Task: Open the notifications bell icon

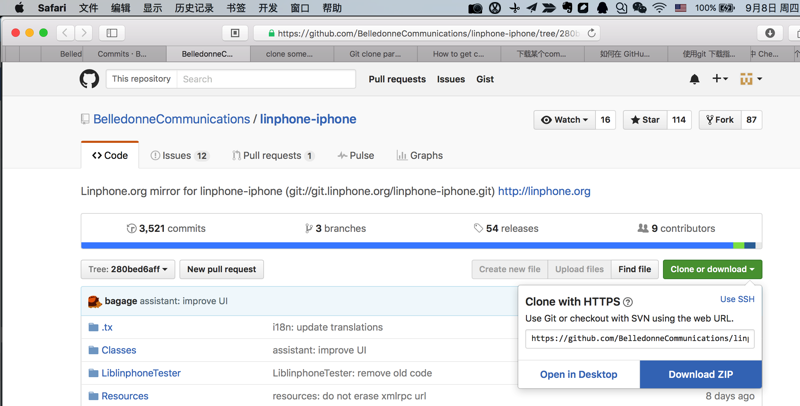Action: pos(695,79)
